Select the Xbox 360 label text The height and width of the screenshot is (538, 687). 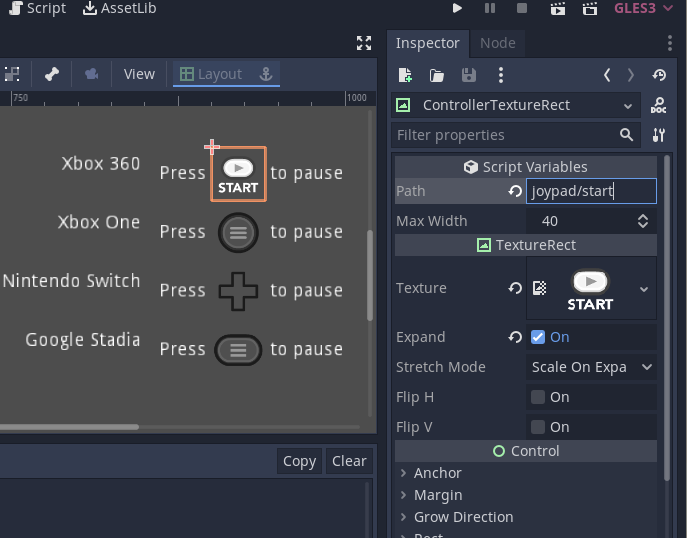[x=101, y=164]
